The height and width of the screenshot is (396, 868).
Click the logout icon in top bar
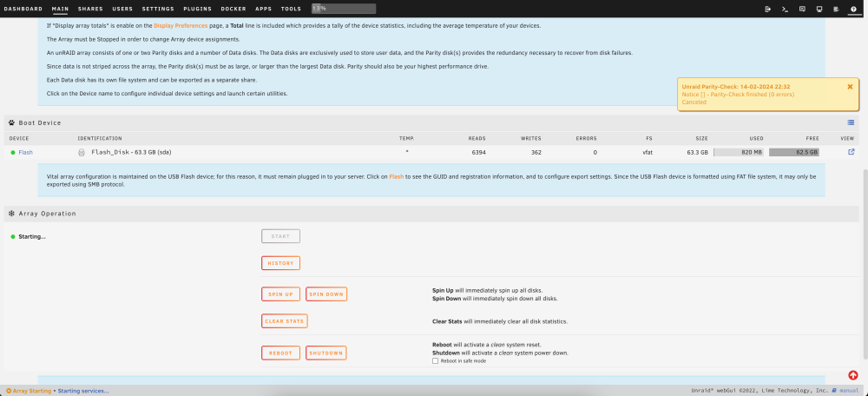pyautogui.click(x=768, y=9)
